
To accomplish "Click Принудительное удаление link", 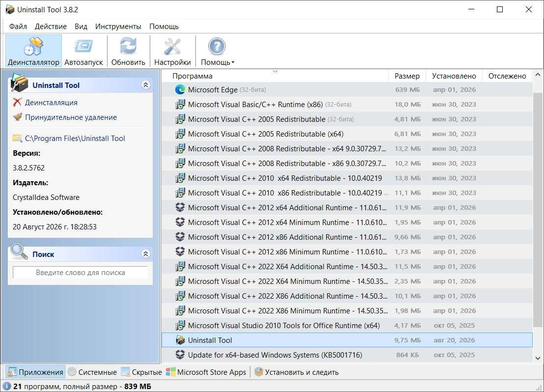I will click(71, 117).
